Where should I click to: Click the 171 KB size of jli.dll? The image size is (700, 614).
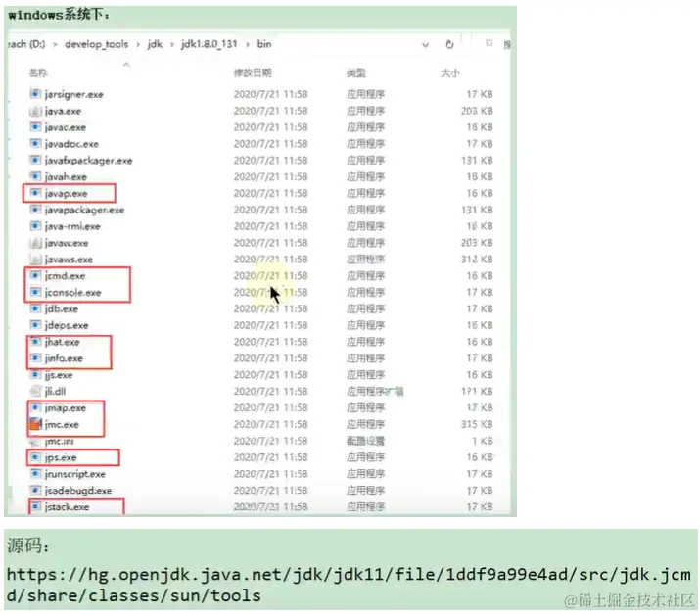coord(477,391)
